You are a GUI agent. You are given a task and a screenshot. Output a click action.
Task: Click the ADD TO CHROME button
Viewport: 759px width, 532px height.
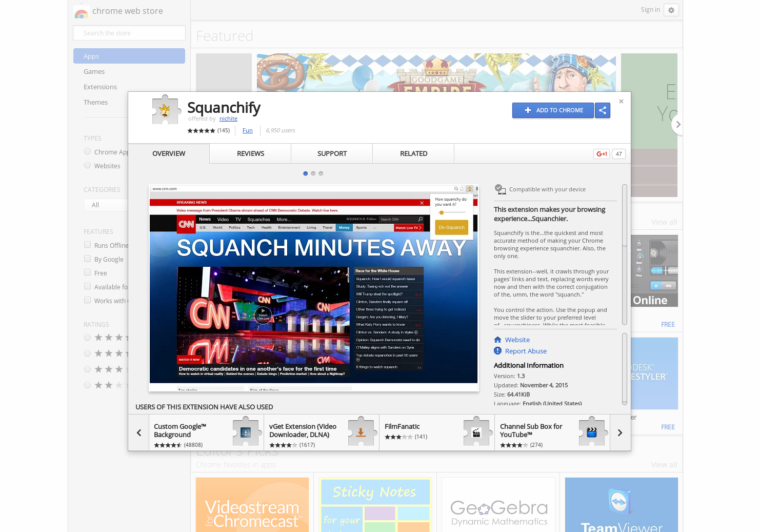pyautogui.click(x=553, y=110)
